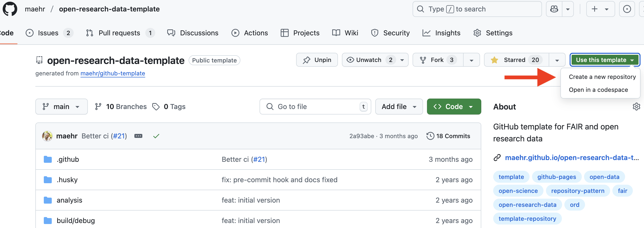Open the maehr avatar picture

[x=47, y=136]
